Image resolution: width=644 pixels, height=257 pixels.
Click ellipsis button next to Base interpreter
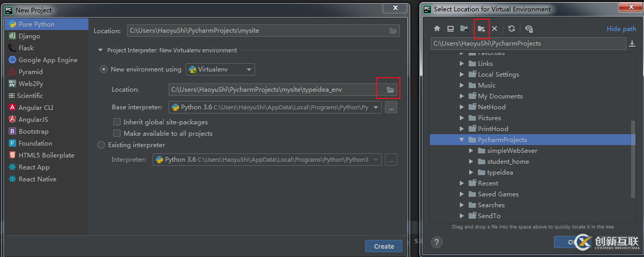click(x=391, y=107)
